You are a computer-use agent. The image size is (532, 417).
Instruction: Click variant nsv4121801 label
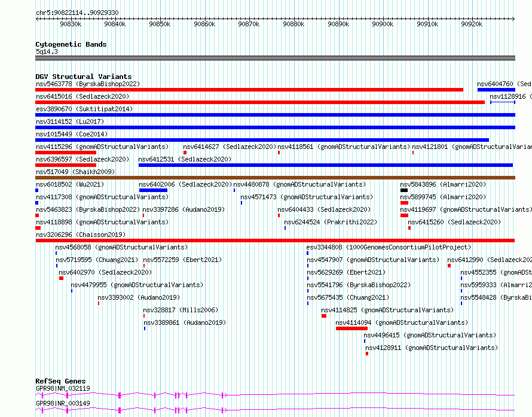pyautogui.click(x=472, y=147)
